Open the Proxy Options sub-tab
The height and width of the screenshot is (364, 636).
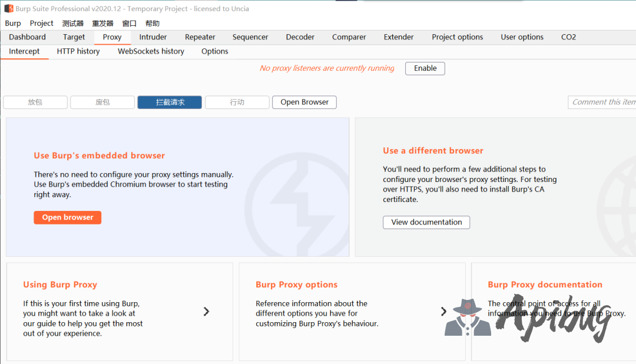point(214,51)
